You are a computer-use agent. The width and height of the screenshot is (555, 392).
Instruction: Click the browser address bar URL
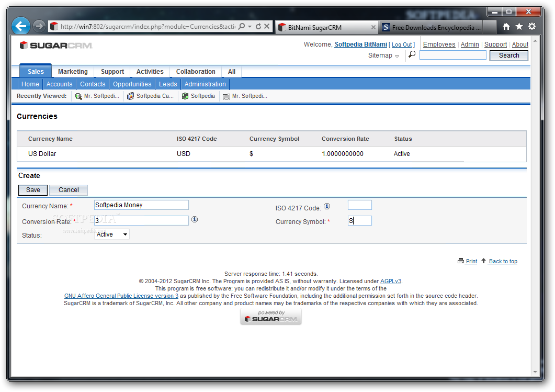(x=148, y=27)
